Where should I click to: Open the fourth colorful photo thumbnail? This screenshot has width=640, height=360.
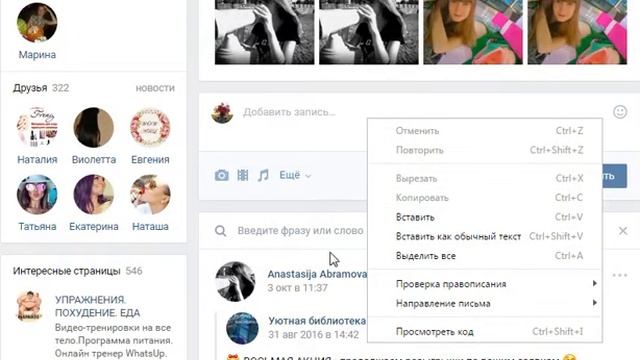(577, 32)
